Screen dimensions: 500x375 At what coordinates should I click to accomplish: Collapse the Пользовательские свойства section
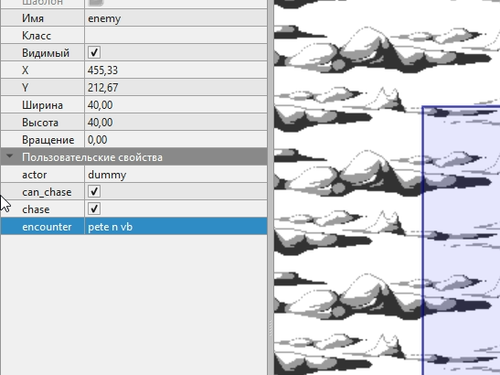[x=9, y=157]
